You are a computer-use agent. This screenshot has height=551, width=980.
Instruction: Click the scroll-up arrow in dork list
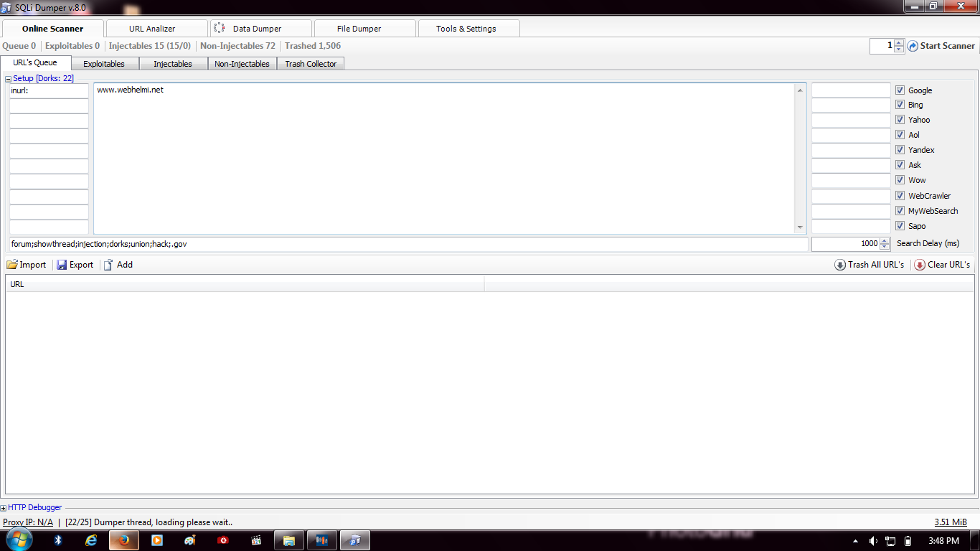point(801,90)
